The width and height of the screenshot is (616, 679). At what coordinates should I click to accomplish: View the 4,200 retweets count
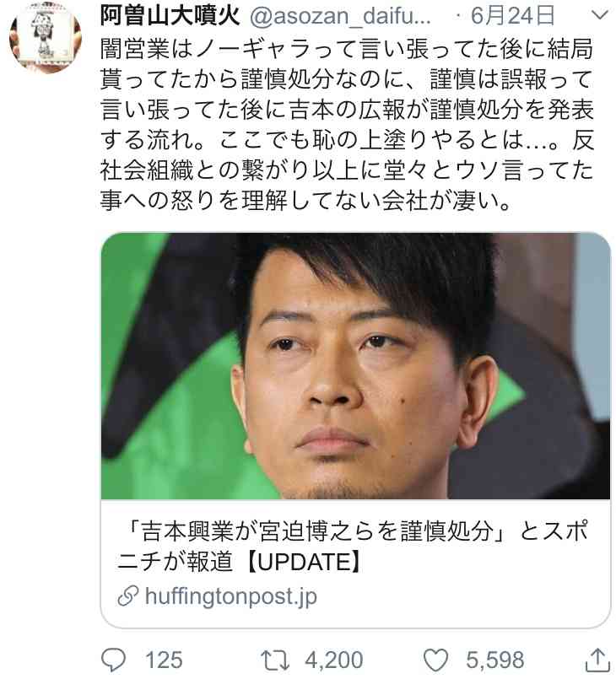pos(333,660)
